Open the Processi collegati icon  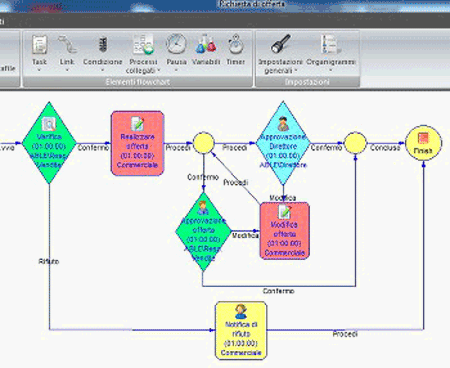(x=143, y=44)
